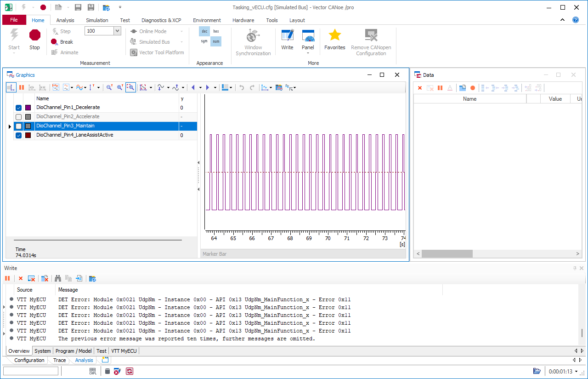
Task: Enable DioChannel_Pin2_Accelerate signal checkbox
Action: click(18, 117)
